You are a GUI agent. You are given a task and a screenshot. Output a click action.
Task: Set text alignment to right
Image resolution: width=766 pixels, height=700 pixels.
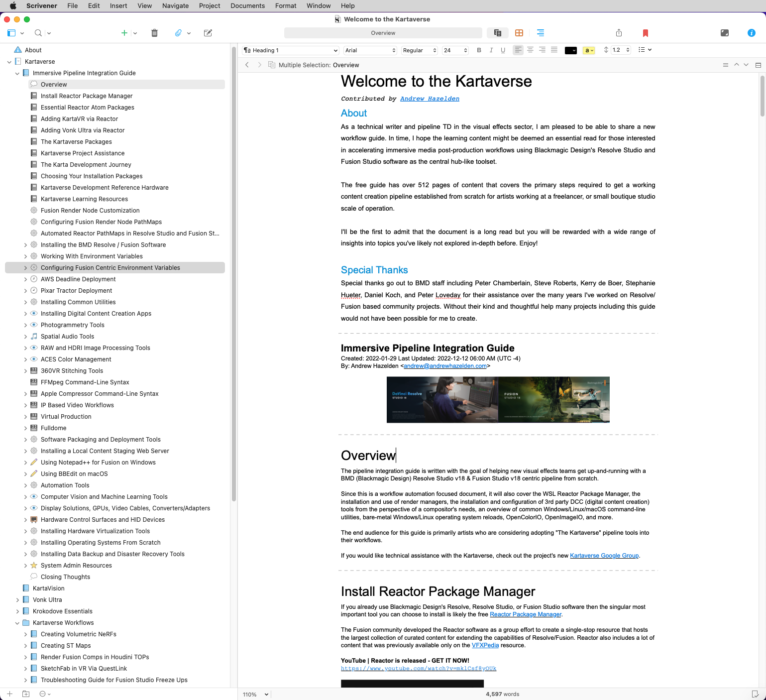pos(542,50)
